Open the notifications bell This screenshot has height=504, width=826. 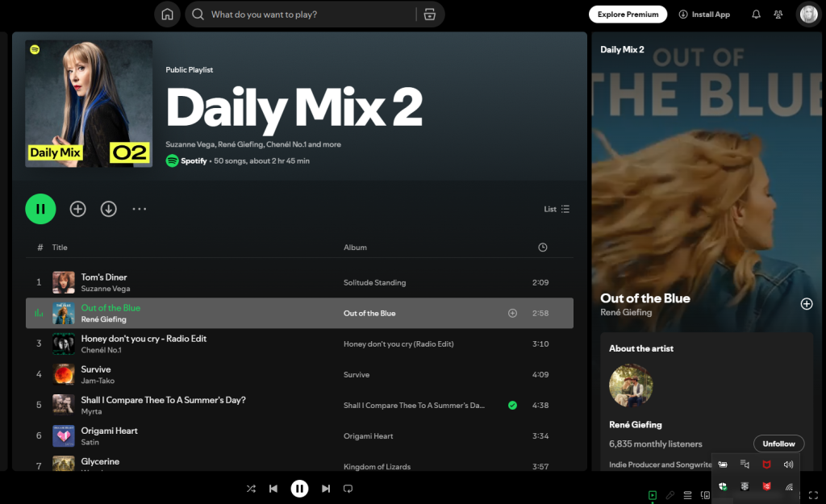click(756, 15)
